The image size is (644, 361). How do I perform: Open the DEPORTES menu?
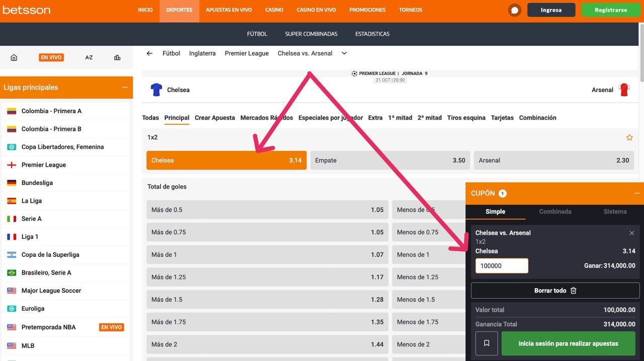pos(179,10)
